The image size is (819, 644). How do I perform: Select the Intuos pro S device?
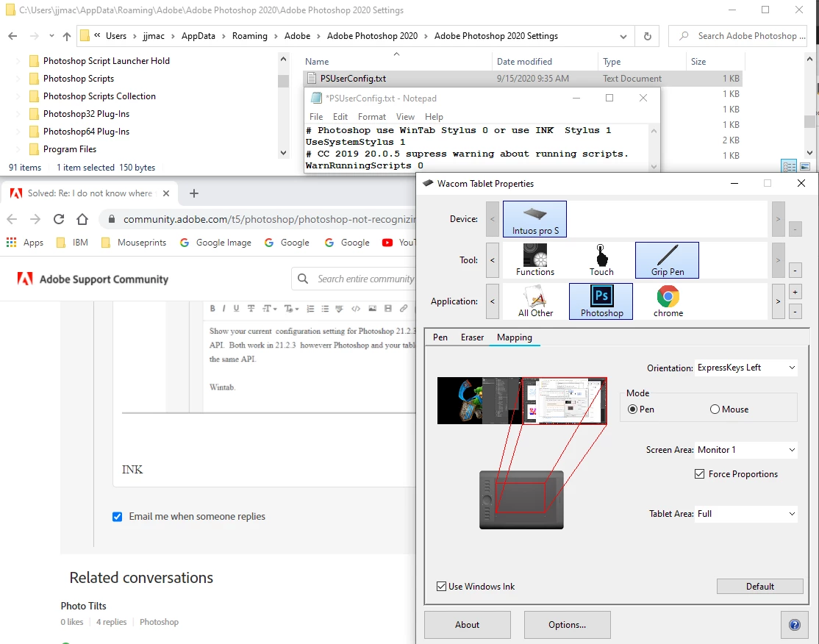535,219
